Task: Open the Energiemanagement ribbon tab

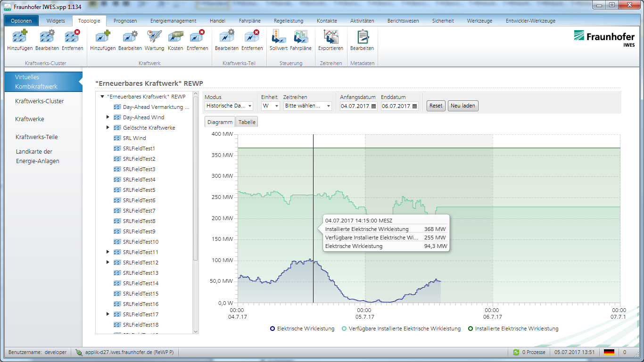Action: click(173, 21)
